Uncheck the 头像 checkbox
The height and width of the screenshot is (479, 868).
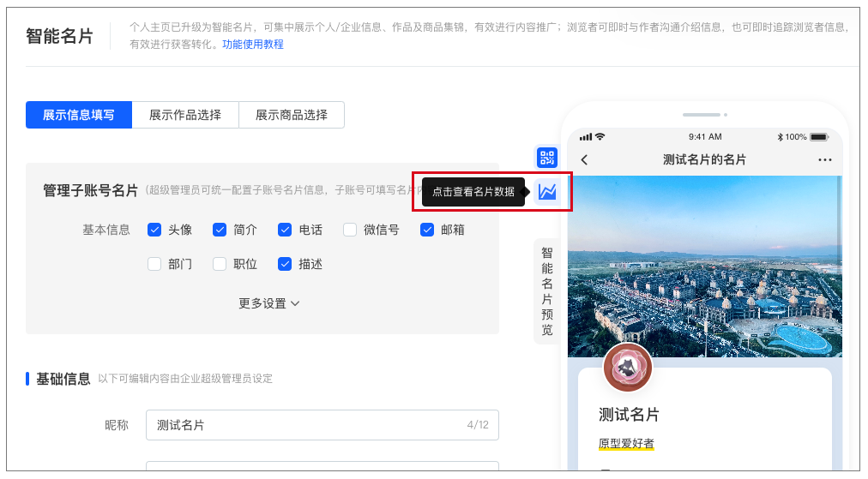point(154,230)
